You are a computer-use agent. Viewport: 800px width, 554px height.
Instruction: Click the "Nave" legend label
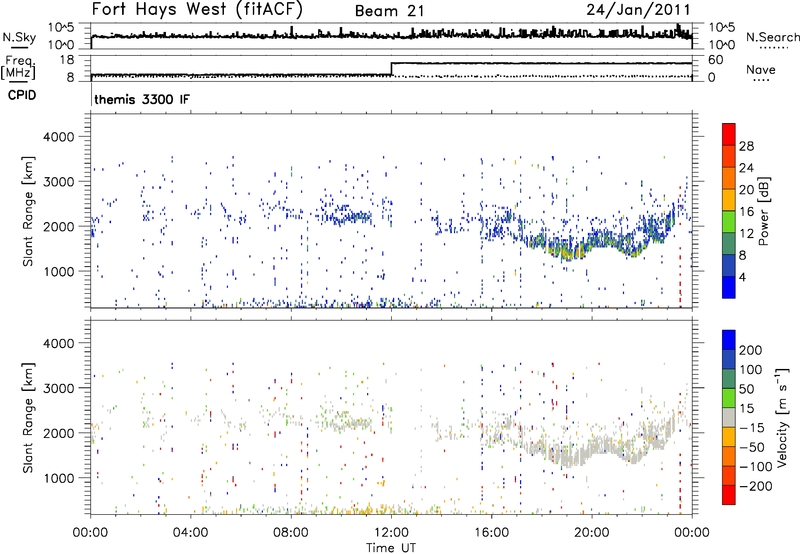pos(760,69)
